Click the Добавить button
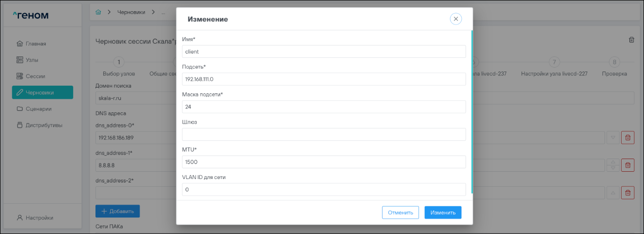The width and height of the screenshot is (644, 234). coord(117,211)
